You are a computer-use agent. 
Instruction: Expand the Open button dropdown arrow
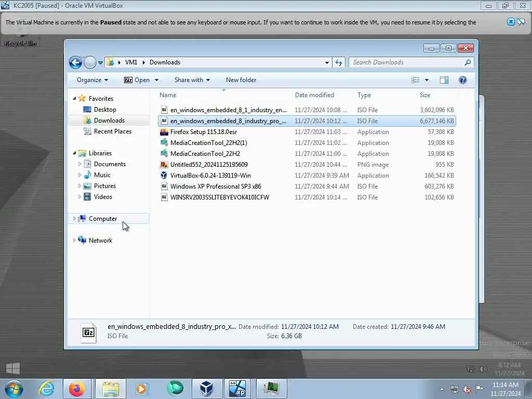[x=156, y=80]
